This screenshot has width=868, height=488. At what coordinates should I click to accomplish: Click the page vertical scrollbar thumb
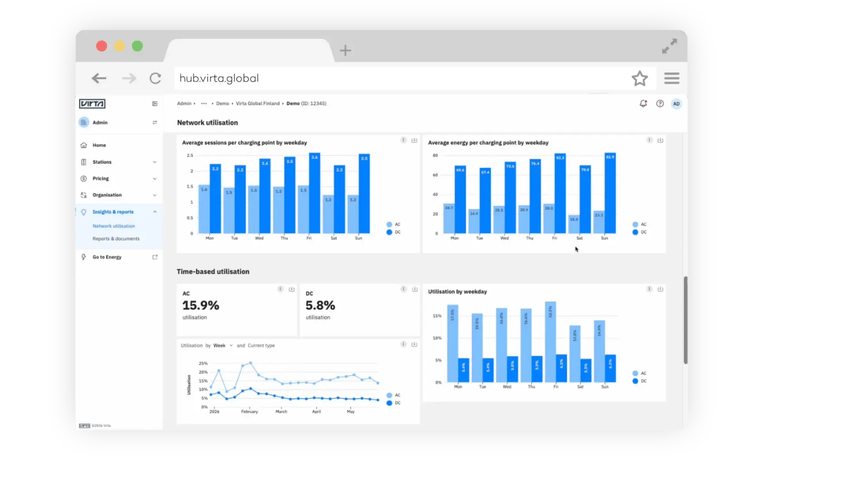[x=685, y=320]
